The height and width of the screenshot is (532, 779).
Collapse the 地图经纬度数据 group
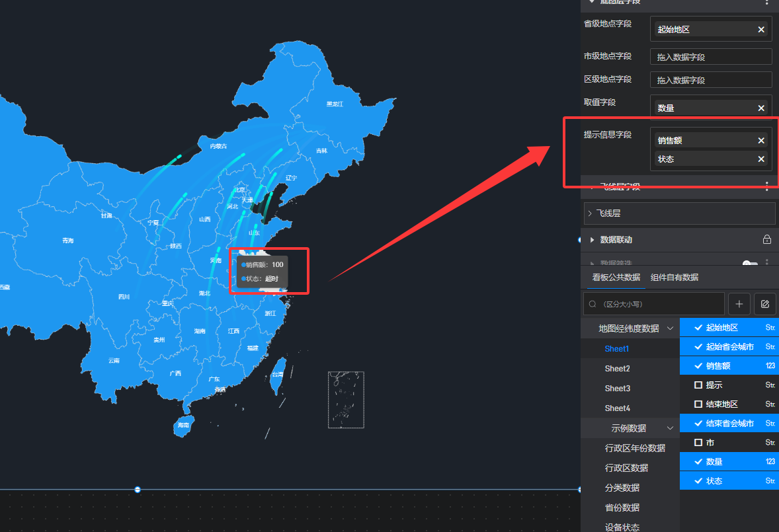click(x=670, y=328)
